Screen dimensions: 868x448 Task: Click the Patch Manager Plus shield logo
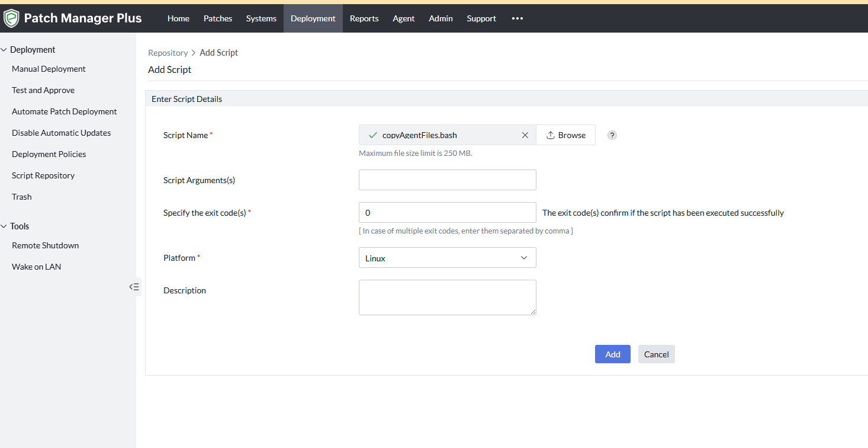(11, 18)
